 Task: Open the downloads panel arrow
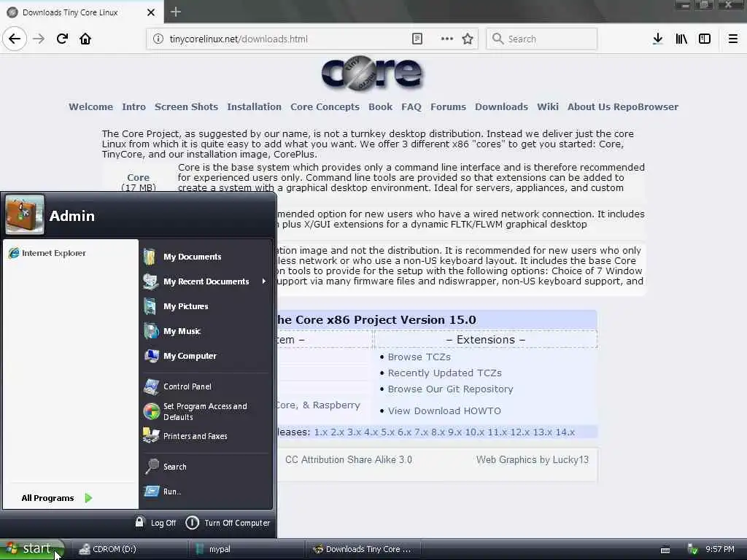pyautogui.click(x=657, y=39)
